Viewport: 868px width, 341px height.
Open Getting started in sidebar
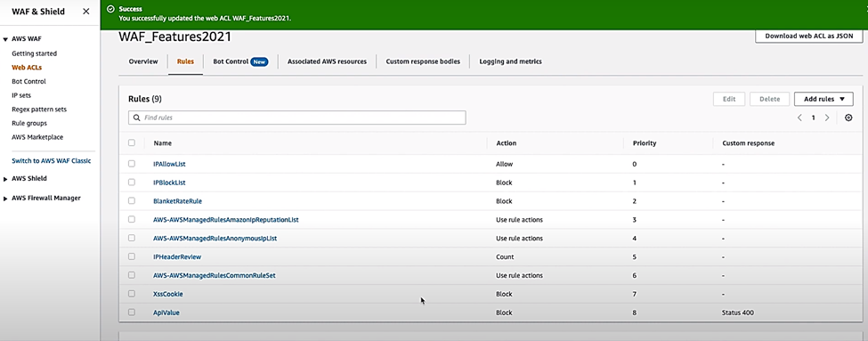[x=35, y=53]
